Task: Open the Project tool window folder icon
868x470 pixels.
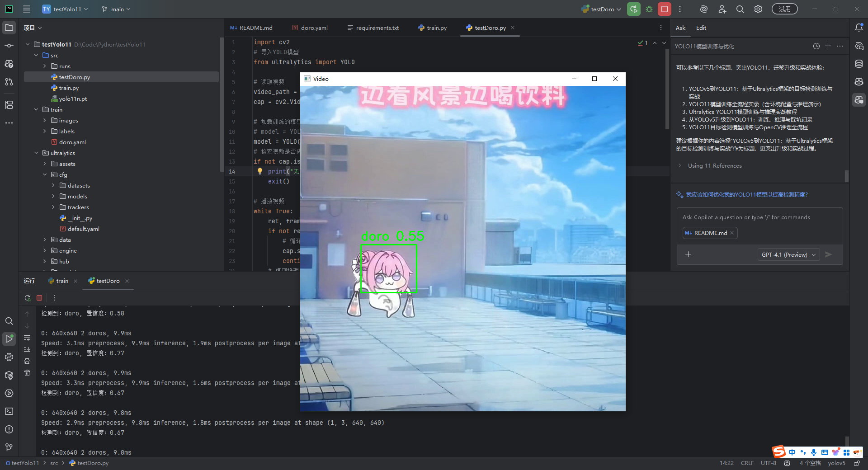Action: (x=9, y=28)
